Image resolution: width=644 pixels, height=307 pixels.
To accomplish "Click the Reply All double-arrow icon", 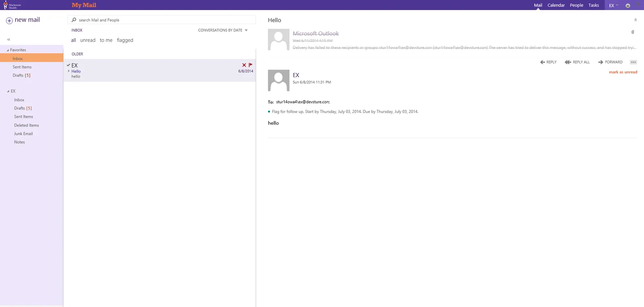I will 568,62.
